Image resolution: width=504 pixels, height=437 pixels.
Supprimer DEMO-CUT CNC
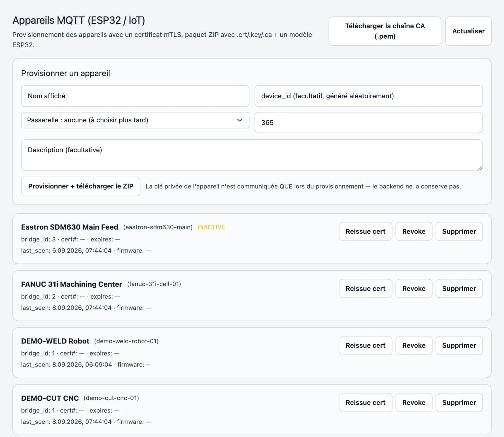coord(459,403)
